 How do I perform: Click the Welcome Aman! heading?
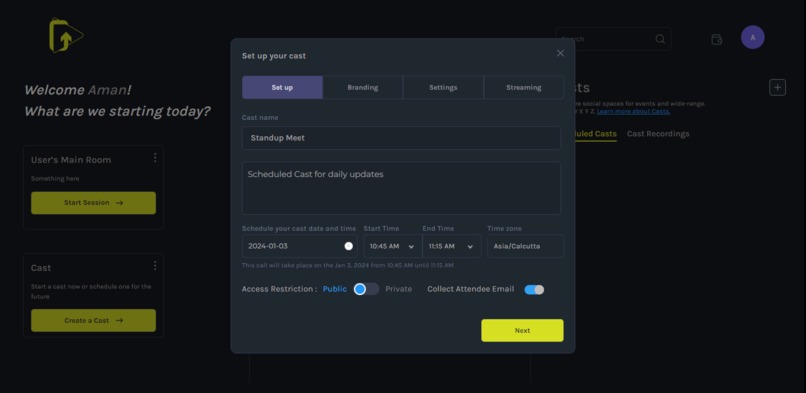78,90
